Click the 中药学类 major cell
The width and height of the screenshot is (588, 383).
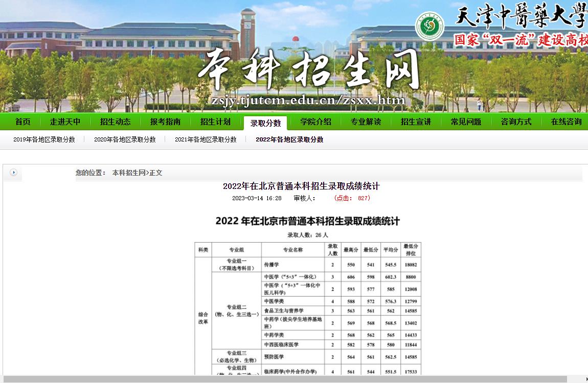point(293,335)
